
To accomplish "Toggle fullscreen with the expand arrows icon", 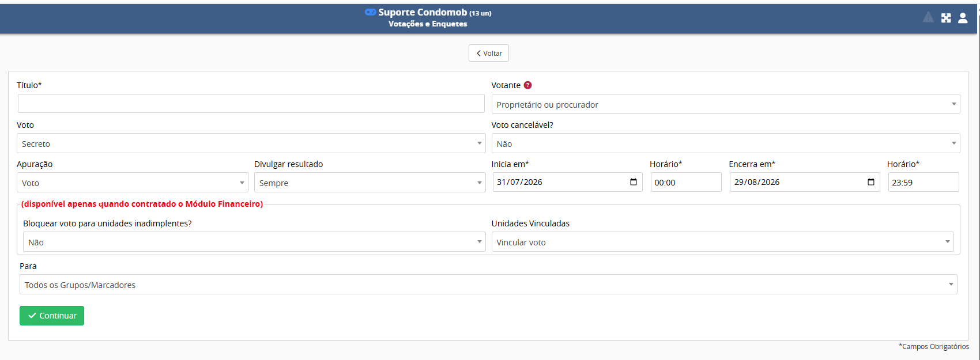I will [x=946, y=18].
